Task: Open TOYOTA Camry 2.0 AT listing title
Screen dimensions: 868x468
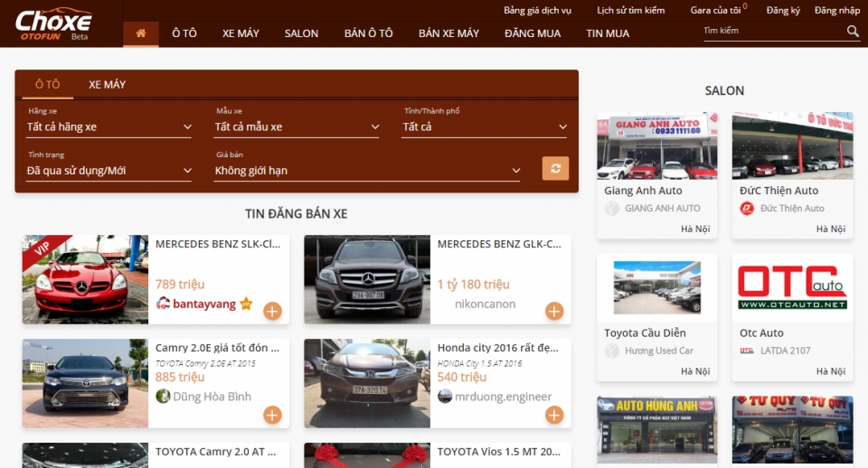Action: pos(215,452)
